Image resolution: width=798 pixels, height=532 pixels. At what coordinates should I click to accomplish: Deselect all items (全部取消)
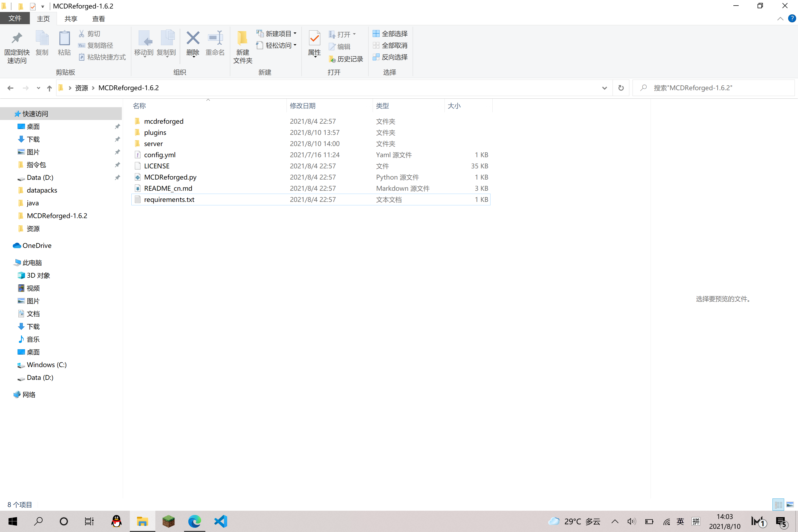(x=390, y=45)
